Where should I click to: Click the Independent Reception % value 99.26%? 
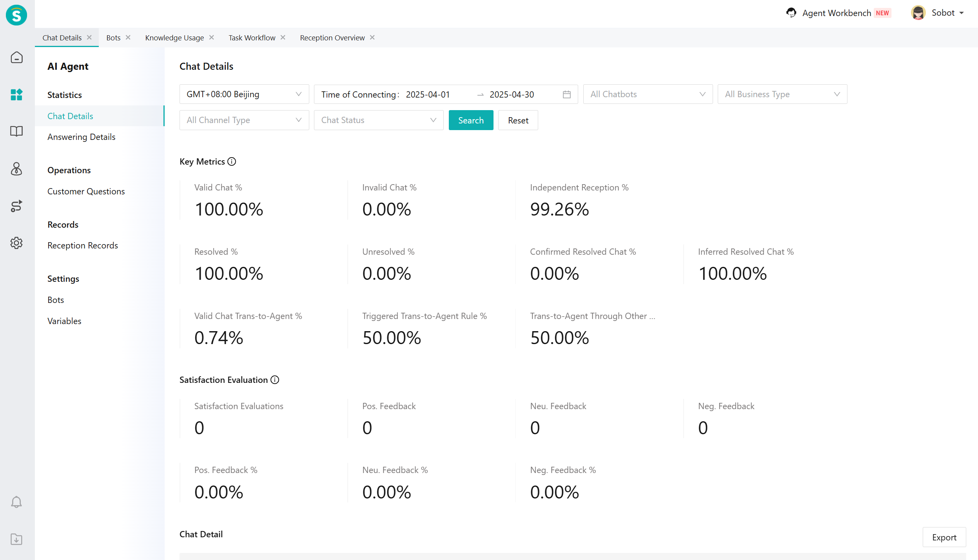click(x=559, y=209)
